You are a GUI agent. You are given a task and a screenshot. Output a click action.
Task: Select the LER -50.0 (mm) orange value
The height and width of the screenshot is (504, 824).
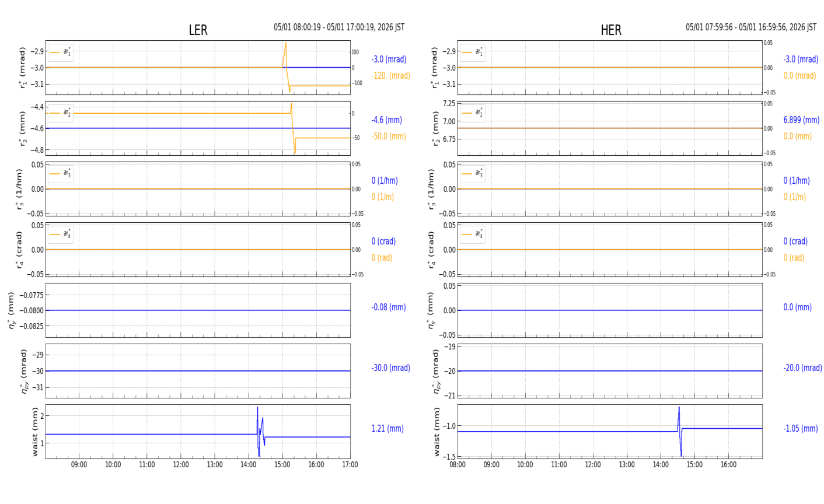(388, 136)
